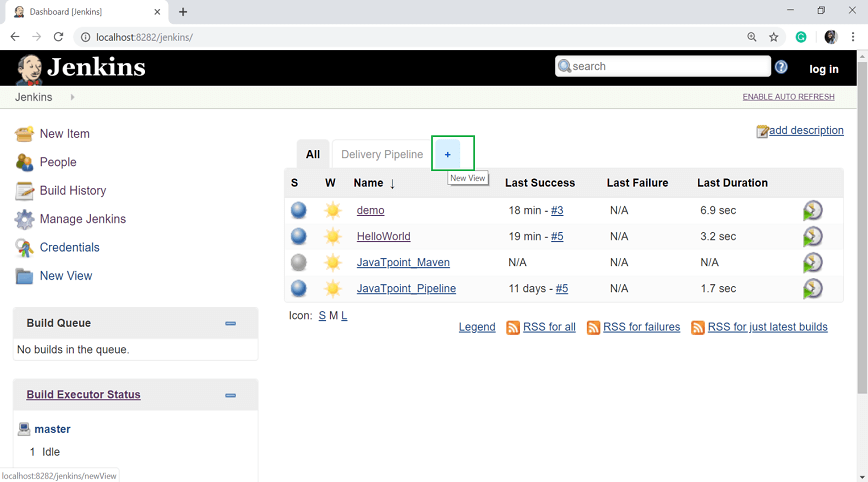Sort by Last Duration column
The height and width of the screenshot is (482, 868).
(x=732, y=183)
